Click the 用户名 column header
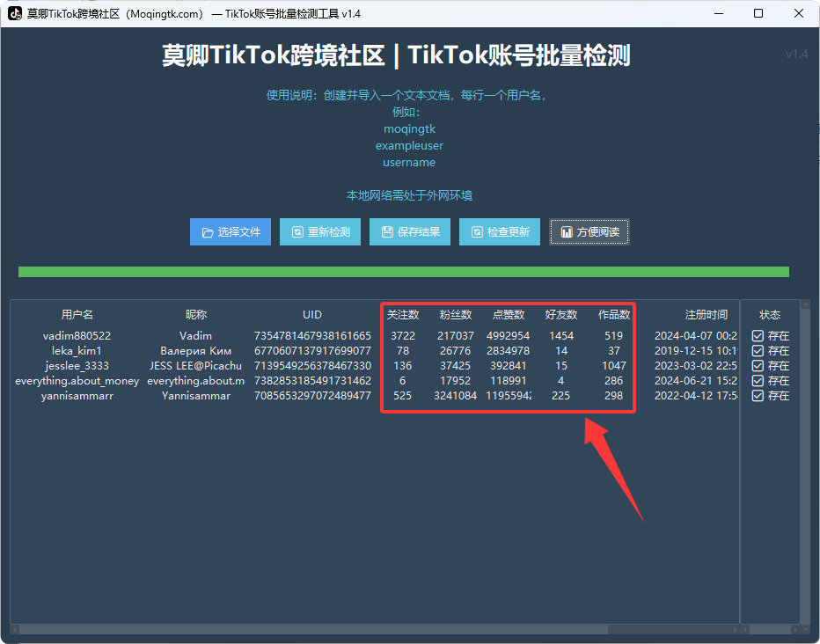Image resolution: width=820 pixels, height=644 pixels. click(x=77, y=315)
